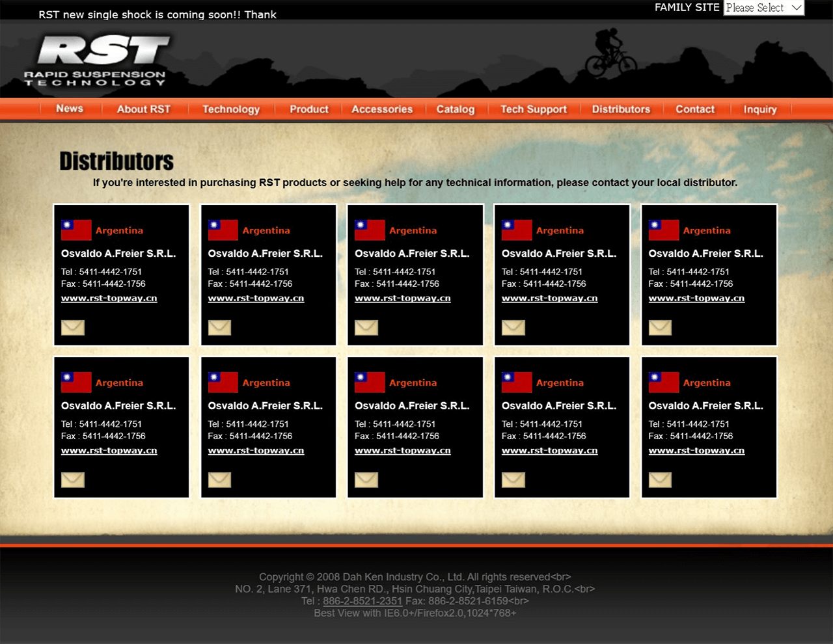Open the Catalog navigation item
Image resolution: width=833 pixels, height=644 pixels.
coord(456,109)
